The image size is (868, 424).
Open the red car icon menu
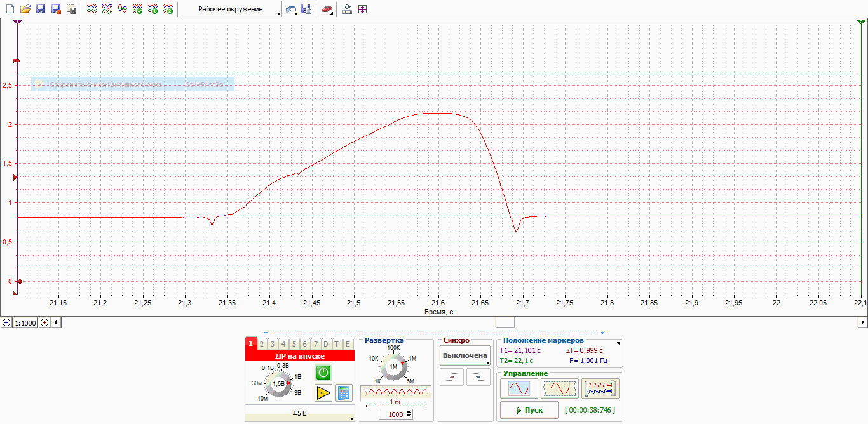click(x=326, y=10)
